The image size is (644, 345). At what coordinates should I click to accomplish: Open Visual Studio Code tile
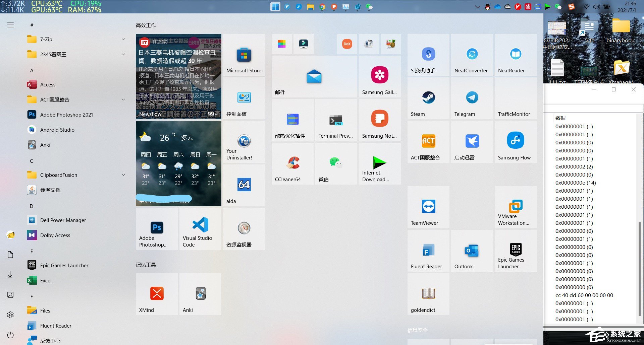pyautogui.click(x=200, y=229)
